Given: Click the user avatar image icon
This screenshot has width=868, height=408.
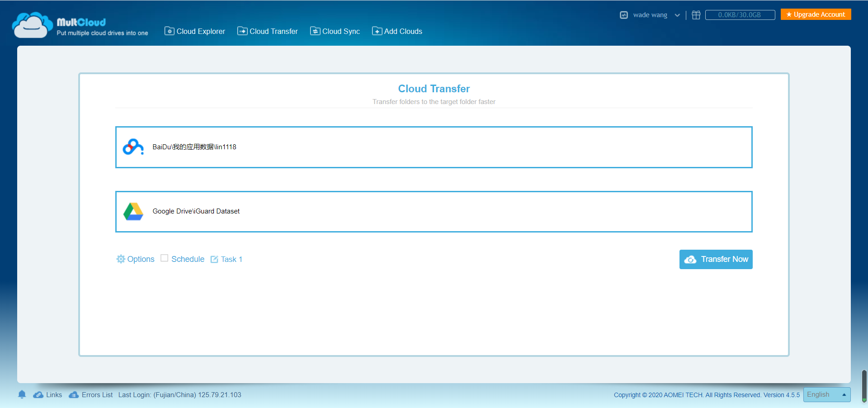Looking at the screenshot, I should 623,14.
